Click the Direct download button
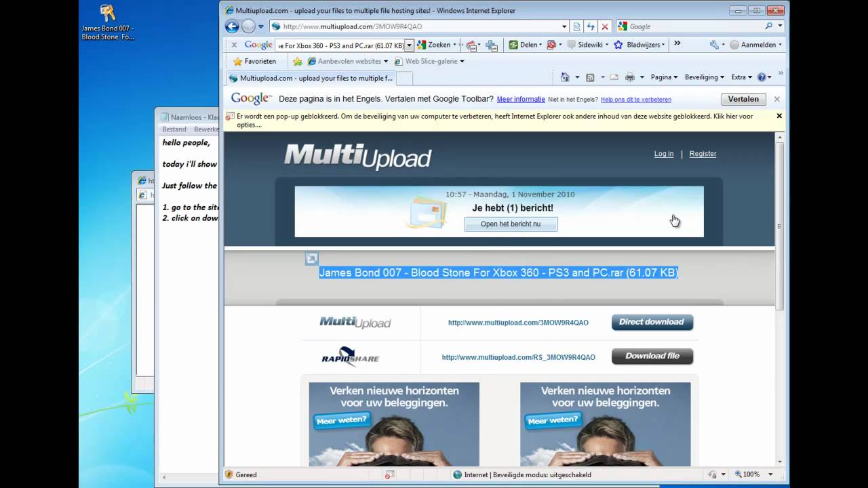 click(652, 322)
